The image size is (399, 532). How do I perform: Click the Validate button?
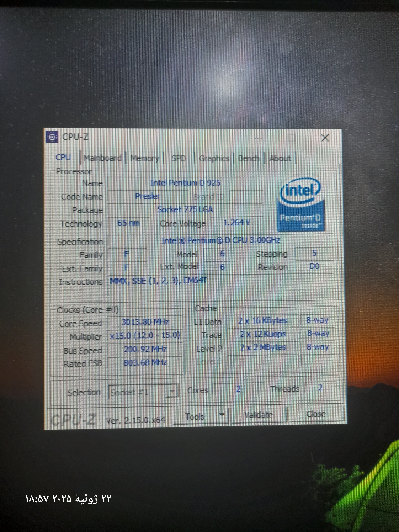tap(259, 415)
